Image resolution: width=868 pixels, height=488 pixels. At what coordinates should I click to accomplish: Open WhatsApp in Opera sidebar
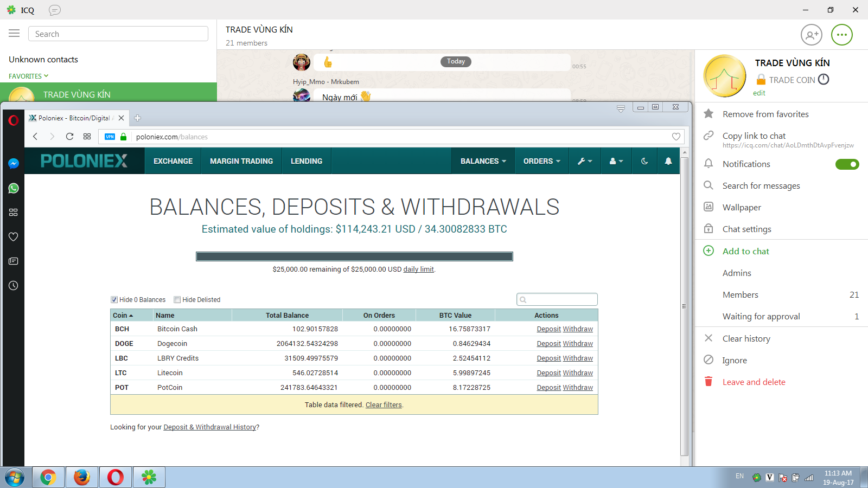coord(14,188)
